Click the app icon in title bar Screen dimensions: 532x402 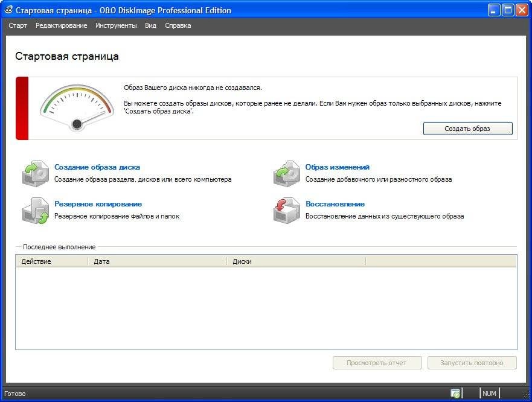[8, 10]
